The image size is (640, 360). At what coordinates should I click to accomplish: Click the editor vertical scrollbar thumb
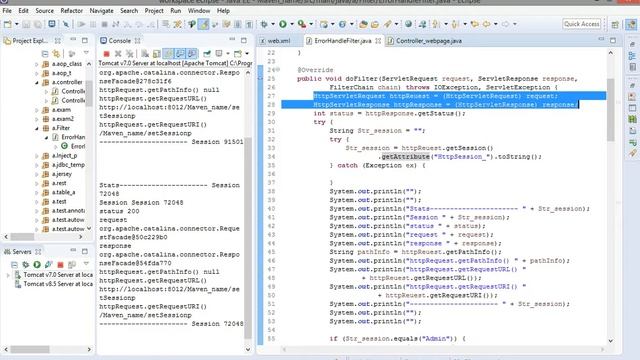coord(611,109)
